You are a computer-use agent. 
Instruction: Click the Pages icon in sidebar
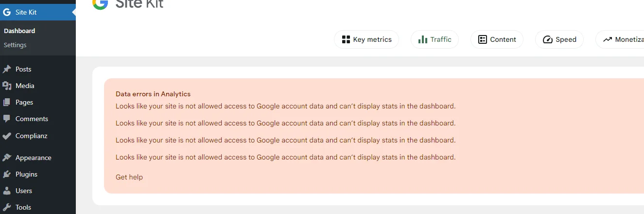click(7, 102)
